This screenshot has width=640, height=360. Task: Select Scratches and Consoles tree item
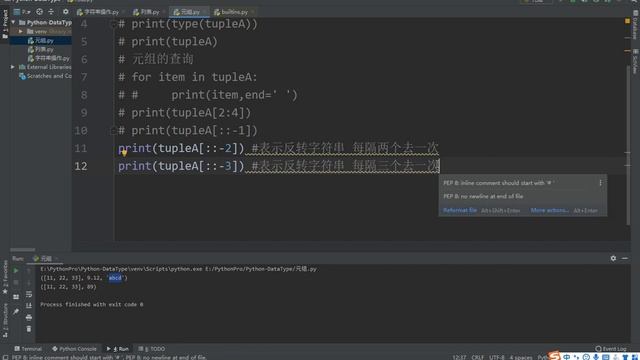(x=45, y=76)
